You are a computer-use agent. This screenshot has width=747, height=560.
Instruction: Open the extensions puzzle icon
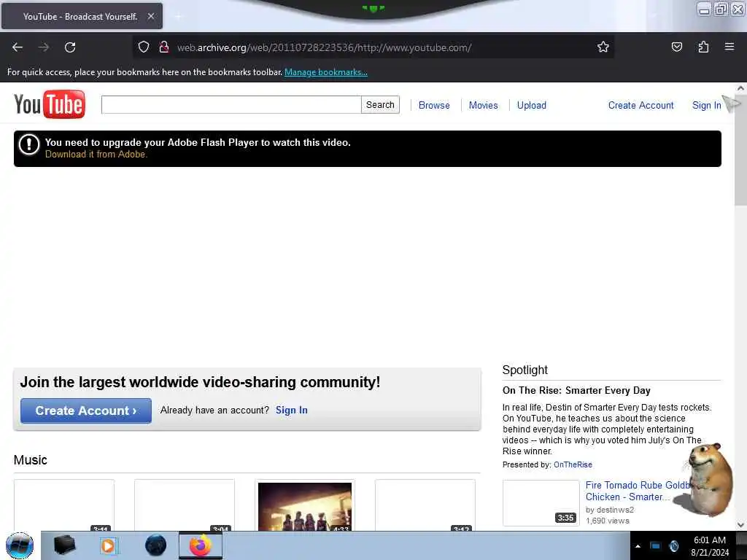(x=703, y=47)
